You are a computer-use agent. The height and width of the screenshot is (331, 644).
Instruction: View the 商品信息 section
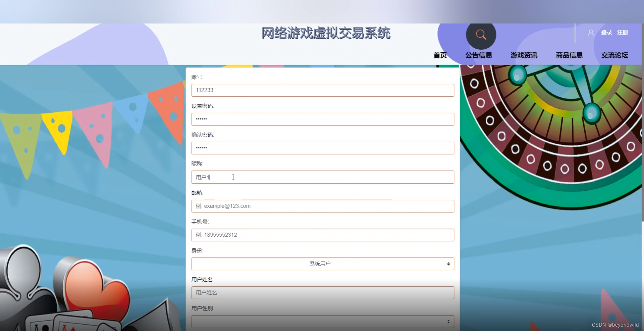point(569,55)
